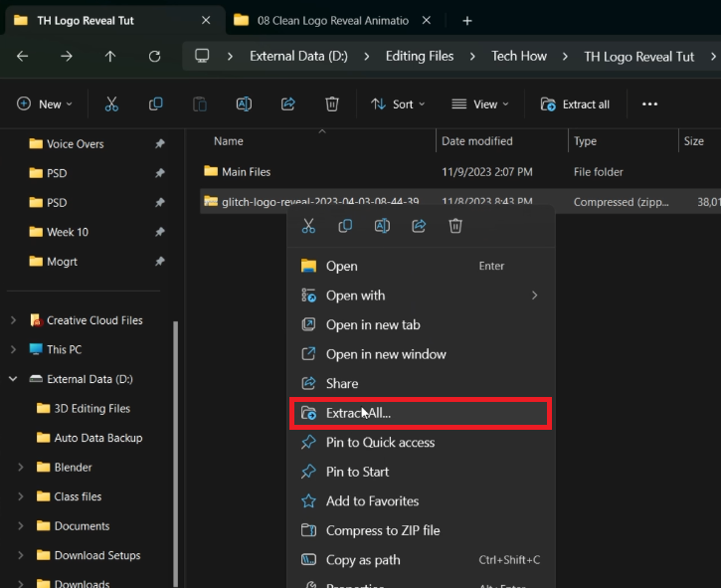Go up one folder level
This screenshot has height=588, width=721.
click(x=110, y=57)
